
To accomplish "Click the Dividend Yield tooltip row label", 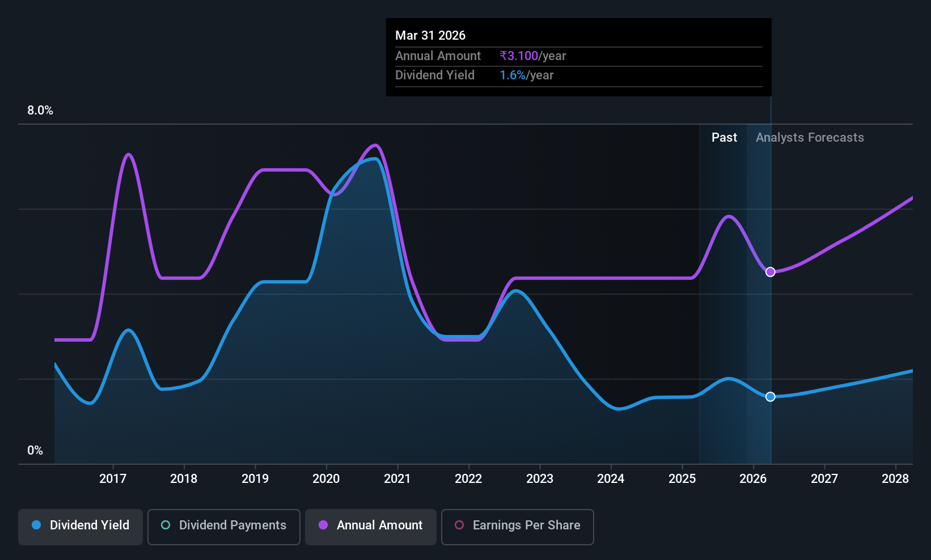I will 435,75.
